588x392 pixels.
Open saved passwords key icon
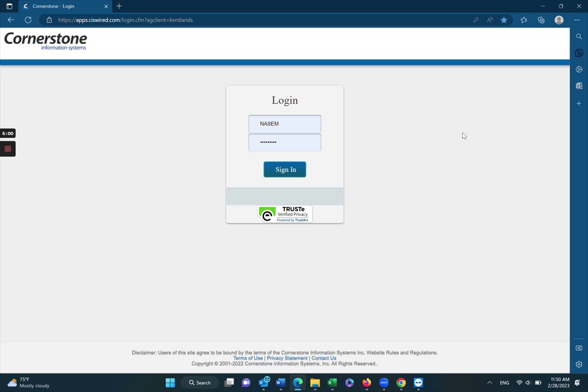475,20
